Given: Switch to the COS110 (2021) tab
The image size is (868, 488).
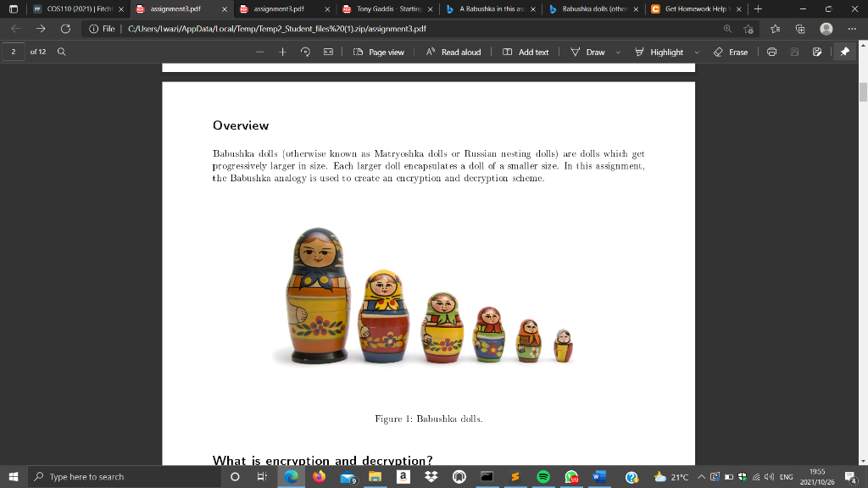Looking at the screenshot, I should coord(78,8).
